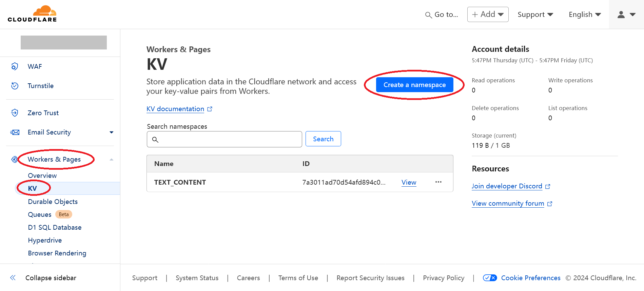
Task: Click the ID column header
Action: coord(306,164)
